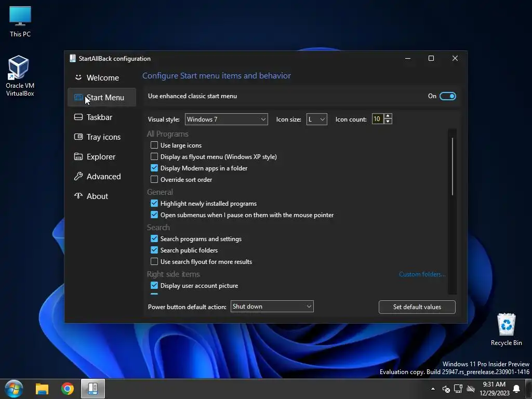The width and height of the screenshot is (532, 399).
Task: Open the Welcome section smiley icon
Action: [78, 77]
